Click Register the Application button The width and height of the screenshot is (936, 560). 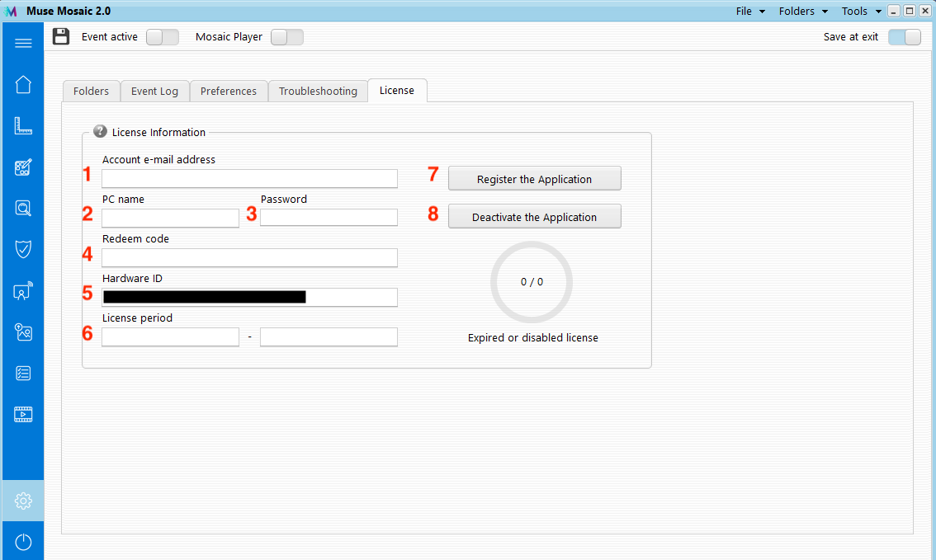click(x=534, y=179)
